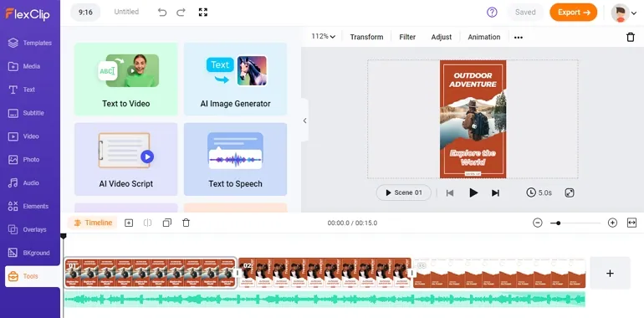Click transition handle between scenes 02 and 03
The height and width of the screenshot is (318, 644).
(x=412, y=273)
